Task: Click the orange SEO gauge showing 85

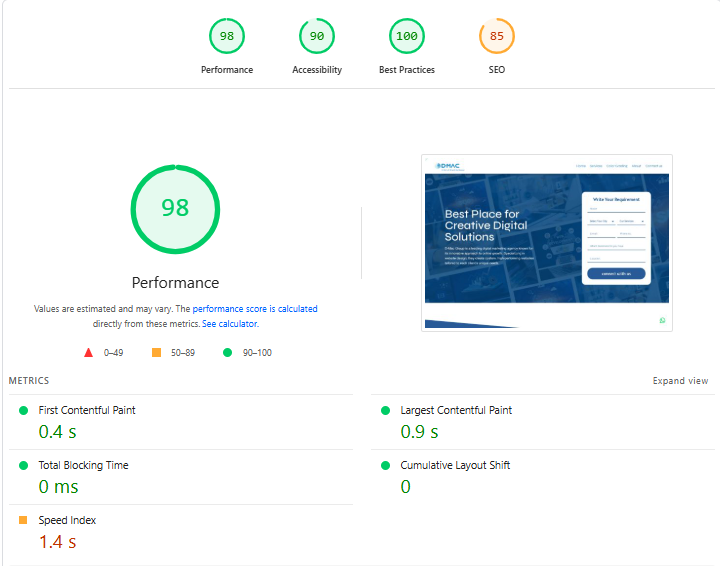Action: tap(497, 37)
